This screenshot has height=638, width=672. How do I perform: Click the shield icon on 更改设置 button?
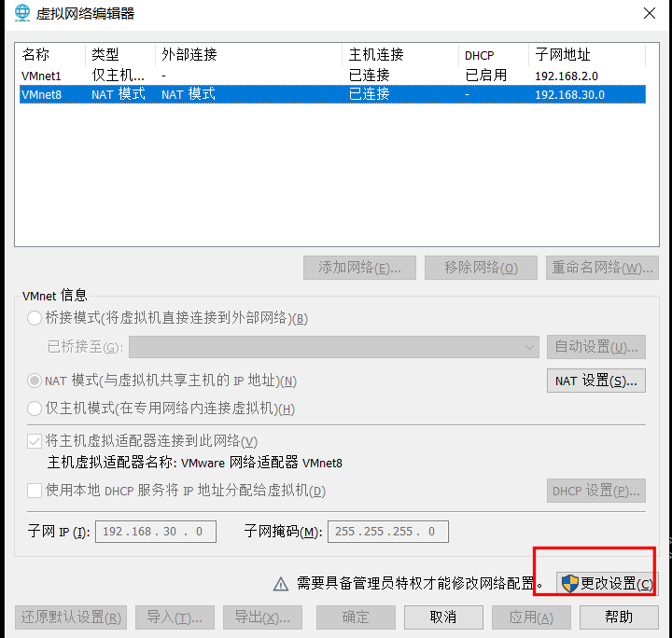(570, 583)
